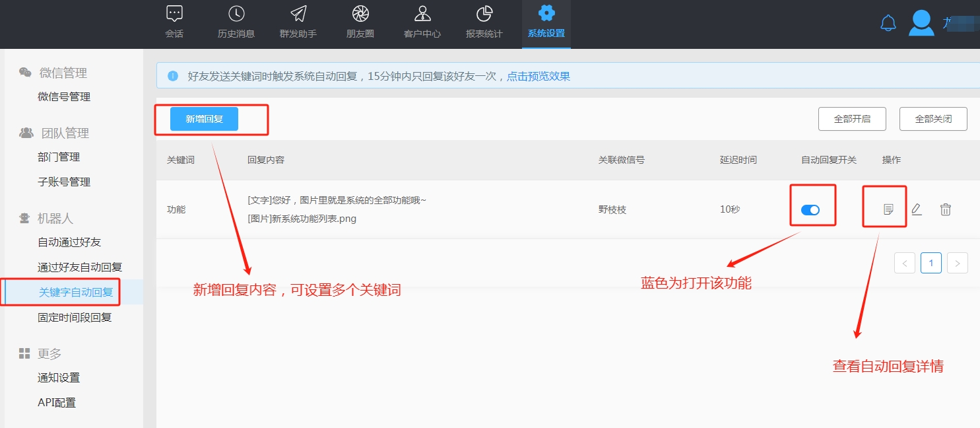Open API配置 in sidebar
Image resolution: width=980 pixels, height=428 pixels.
[57, 403]
